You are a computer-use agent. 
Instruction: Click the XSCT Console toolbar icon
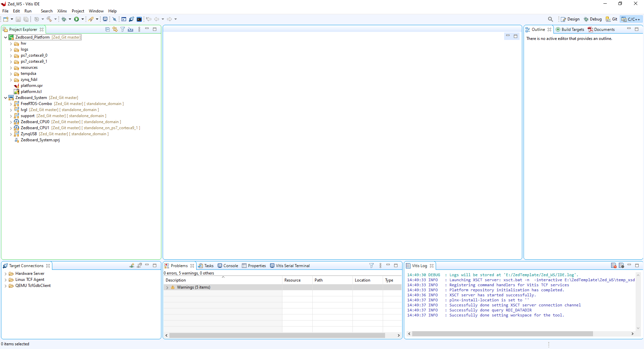124,19
